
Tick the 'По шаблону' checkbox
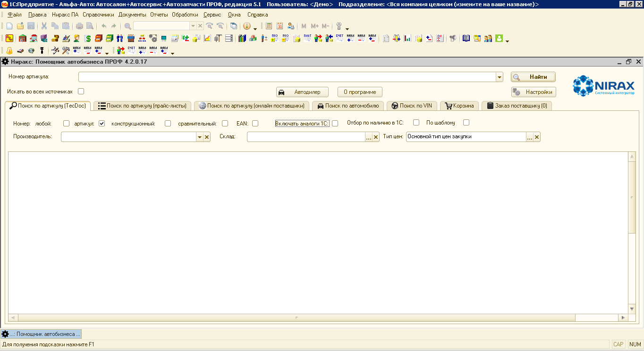point(466,123)
